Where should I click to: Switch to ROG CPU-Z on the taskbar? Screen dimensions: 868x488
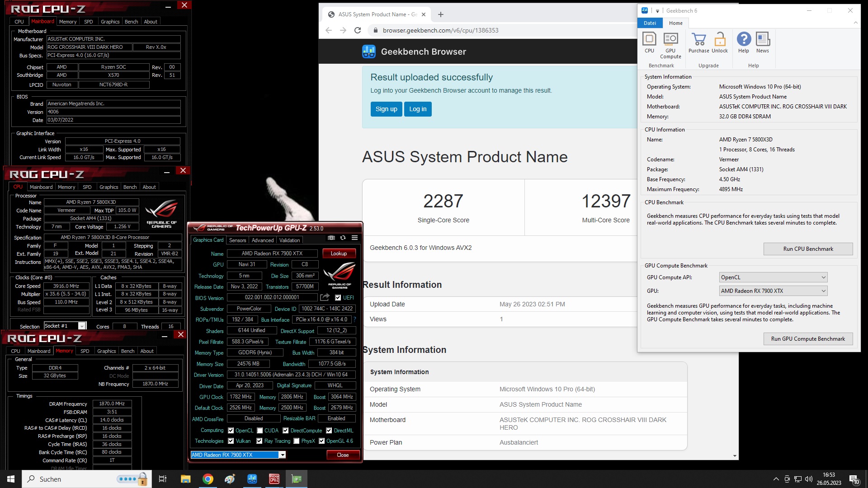point(274,479)
